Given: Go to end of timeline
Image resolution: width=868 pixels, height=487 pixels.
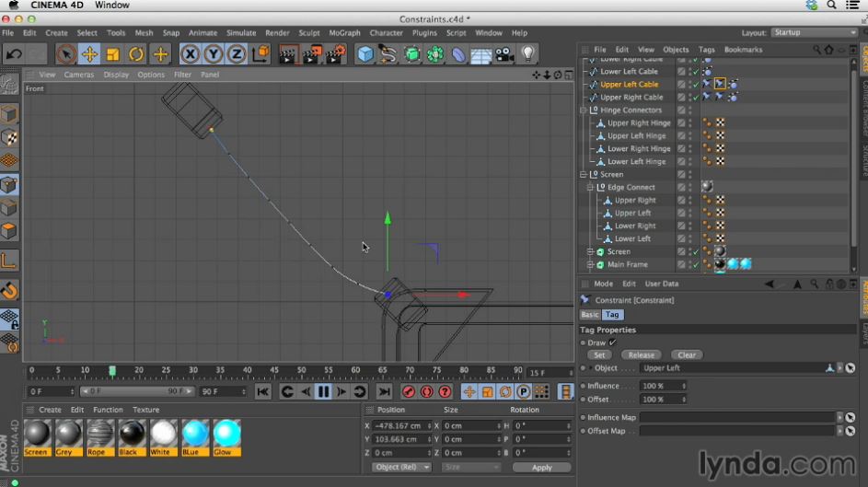Looking at the screenshot, I should (384, 392).
